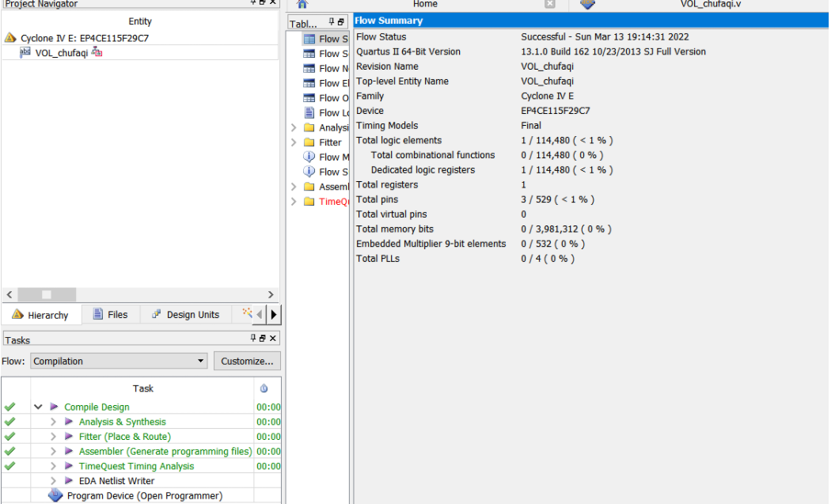Switch to the Files tab

click(111, 315)
